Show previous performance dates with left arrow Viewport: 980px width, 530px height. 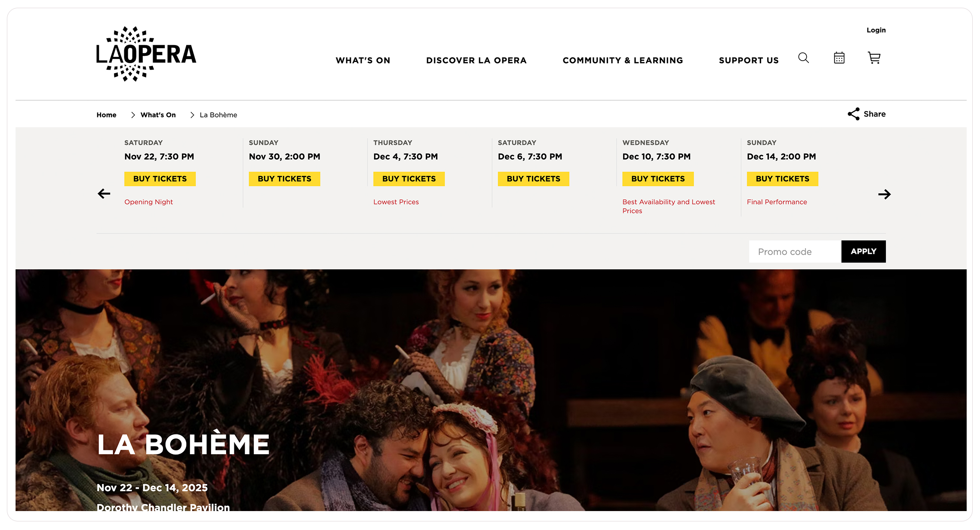click(x=104, y=194)
